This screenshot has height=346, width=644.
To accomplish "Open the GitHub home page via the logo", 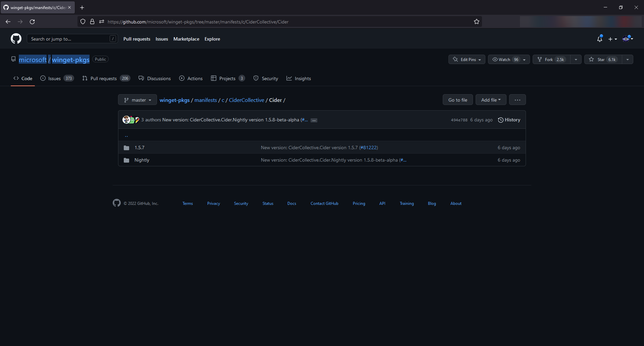I will tap(15, 39).
